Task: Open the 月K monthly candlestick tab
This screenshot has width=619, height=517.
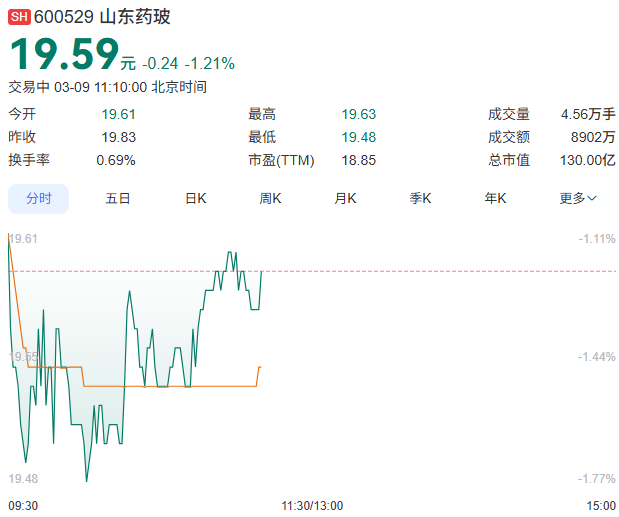Action: tap(345, 198)
